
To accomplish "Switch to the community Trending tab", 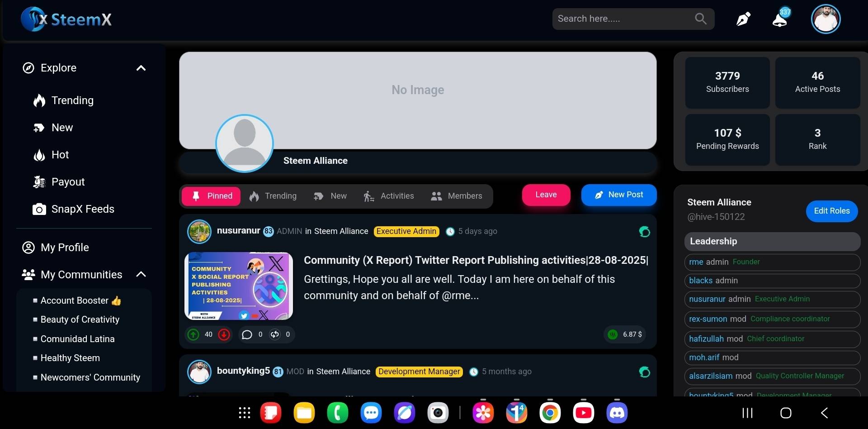I will pyautogui.click(x=273, y=196).
